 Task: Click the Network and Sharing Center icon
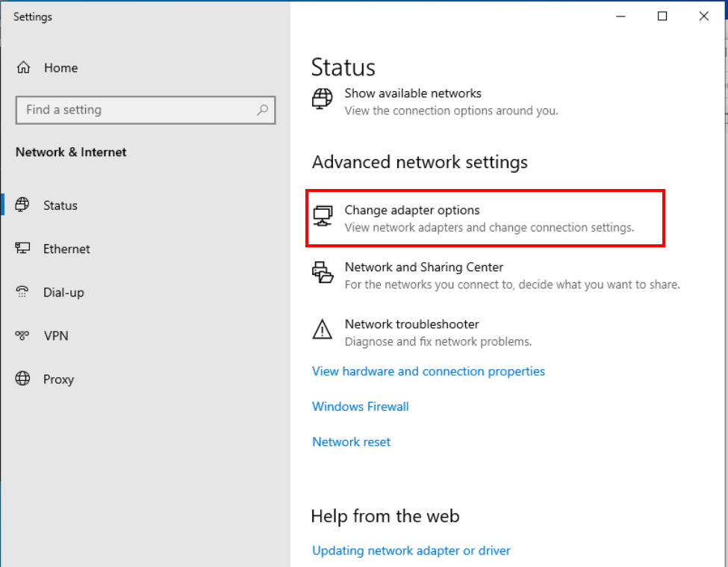(x=323, y=273)
